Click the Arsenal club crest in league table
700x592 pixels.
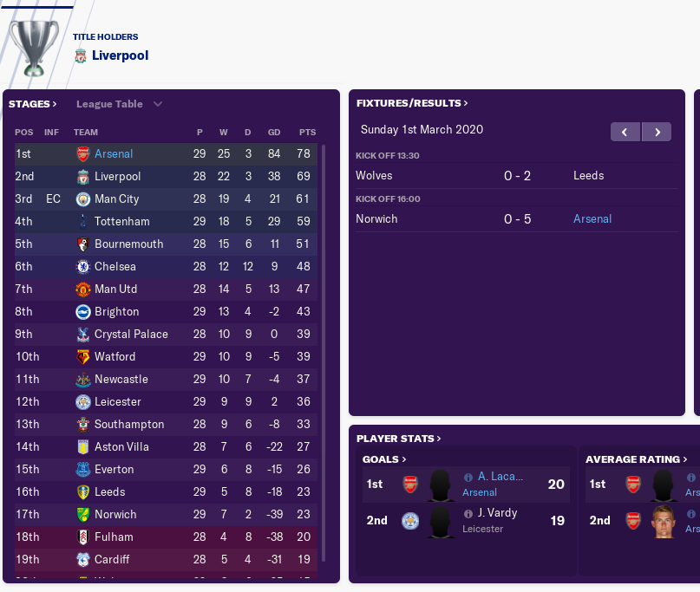pyautogui.click(x=83, y=154)
